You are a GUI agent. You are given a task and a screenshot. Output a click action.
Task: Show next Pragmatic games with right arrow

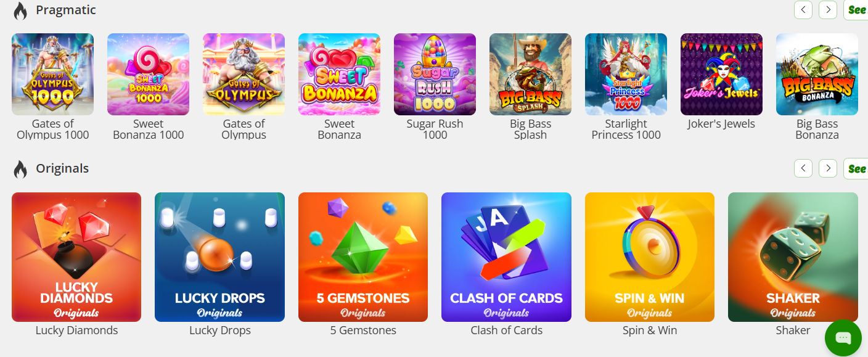[827, 10]
